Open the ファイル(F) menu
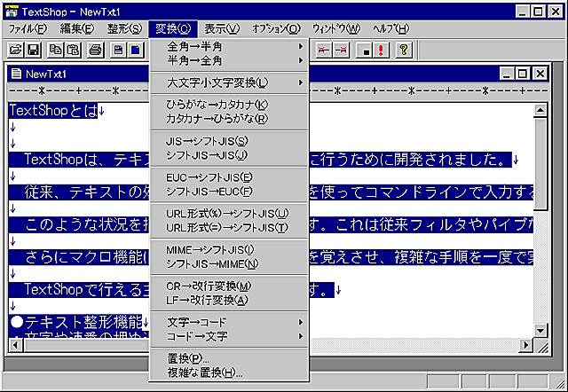This screenshot has height=392, width=568. click(x=28, y=29)
